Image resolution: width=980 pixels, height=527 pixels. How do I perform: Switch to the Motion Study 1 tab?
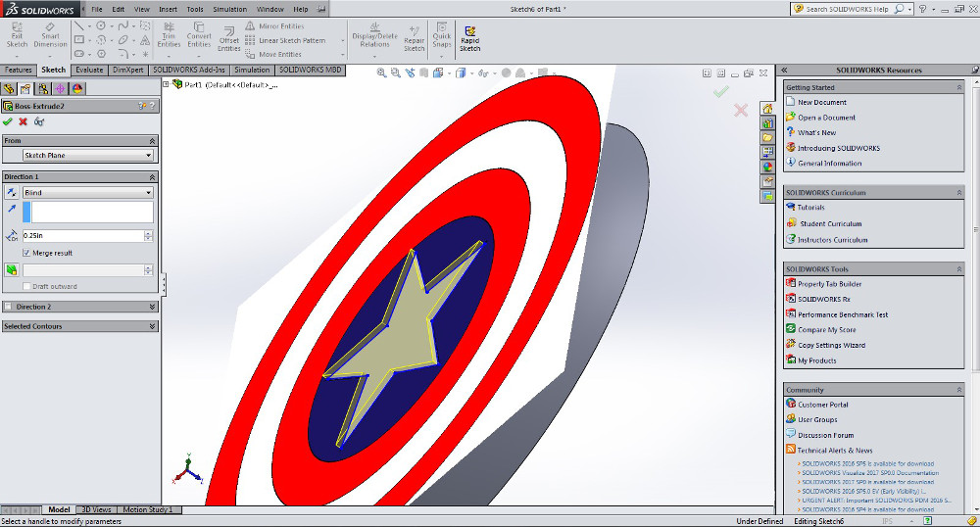[x=148, y=509]
